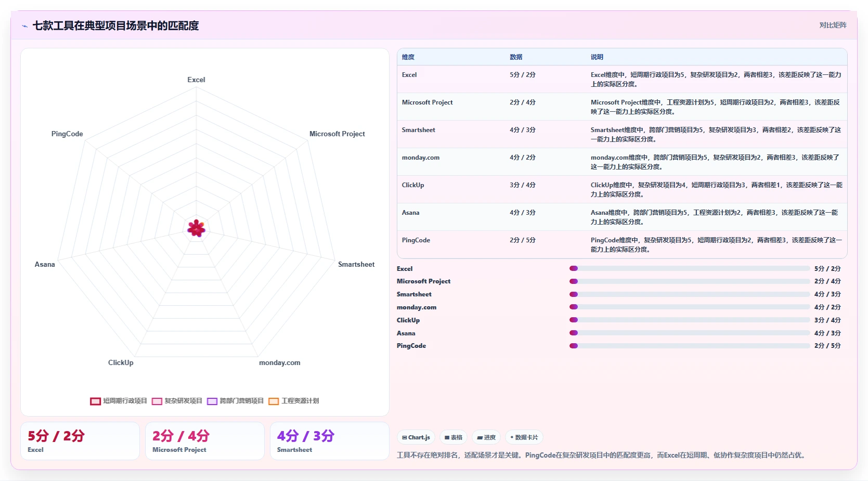Viewport: 868px width, 481px height.
Task: Click the description starting Excel维度中，短周期行政项目为5
Action: click(x=716, y=80)
